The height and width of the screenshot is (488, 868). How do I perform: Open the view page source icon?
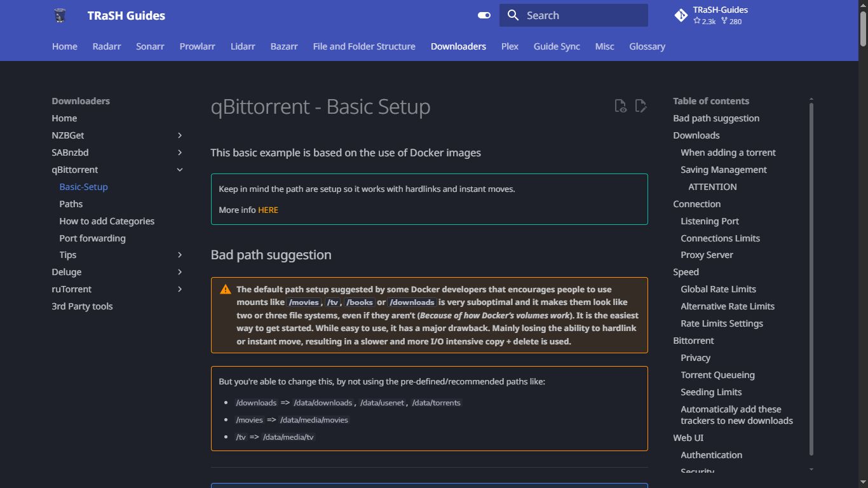(x=621, y=106)
